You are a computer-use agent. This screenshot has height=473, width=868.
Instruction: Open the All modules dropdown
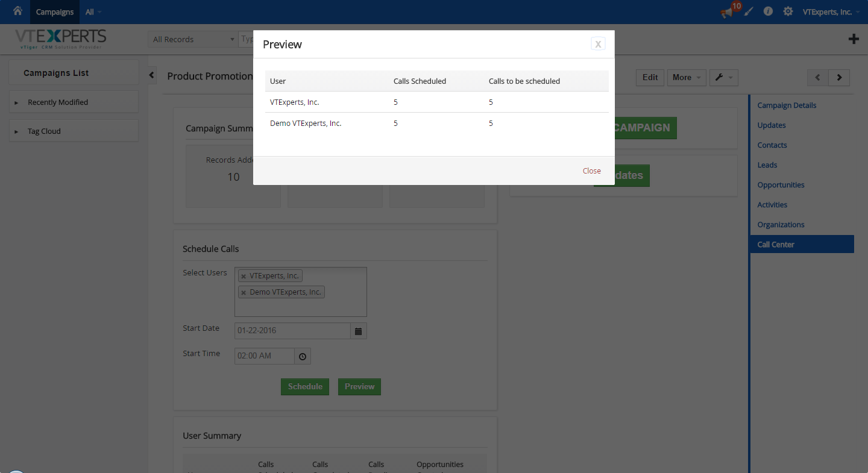coord(93,12)
